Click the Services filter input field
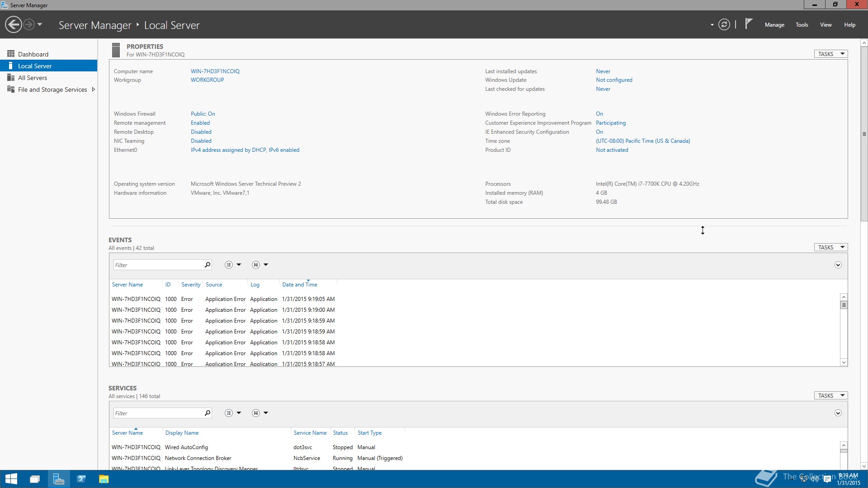The width and height of the screenshot is (868, 488). tap(158, 413)
